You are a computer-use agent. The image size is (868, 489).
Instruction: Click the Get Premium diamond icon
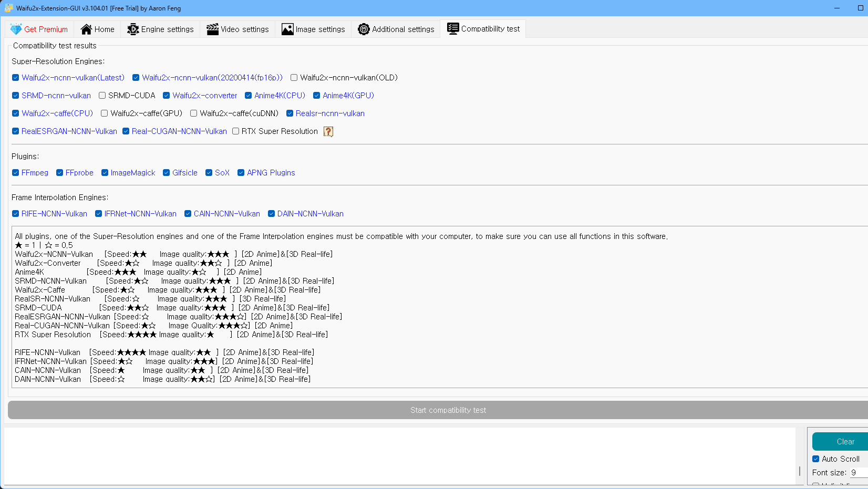tap(16, 29)
